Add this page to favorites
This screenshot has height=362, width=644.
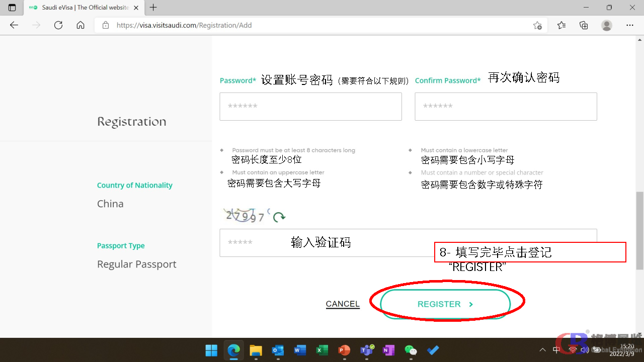[537, 25]
